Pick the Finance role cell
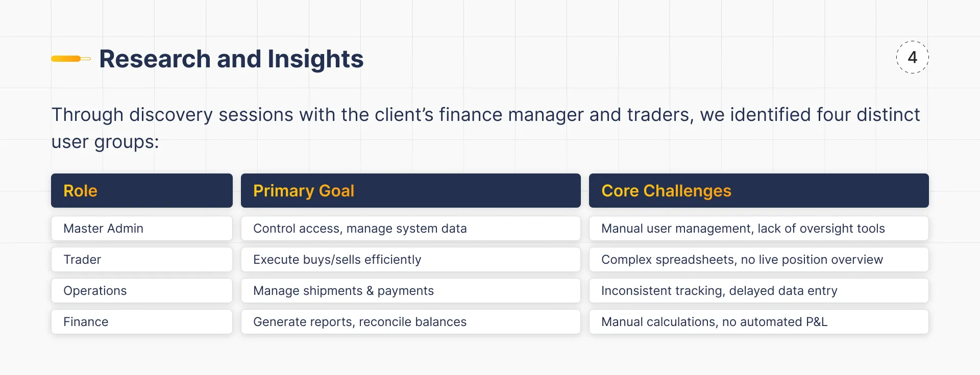The image size is (980, 375). tap(141, 322)
